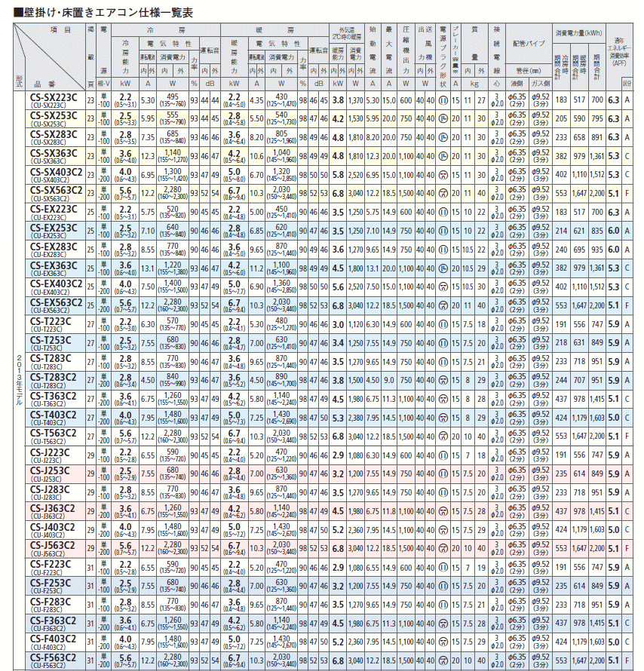
Task: Select model name CS-F283C
Action: (50, 602)
